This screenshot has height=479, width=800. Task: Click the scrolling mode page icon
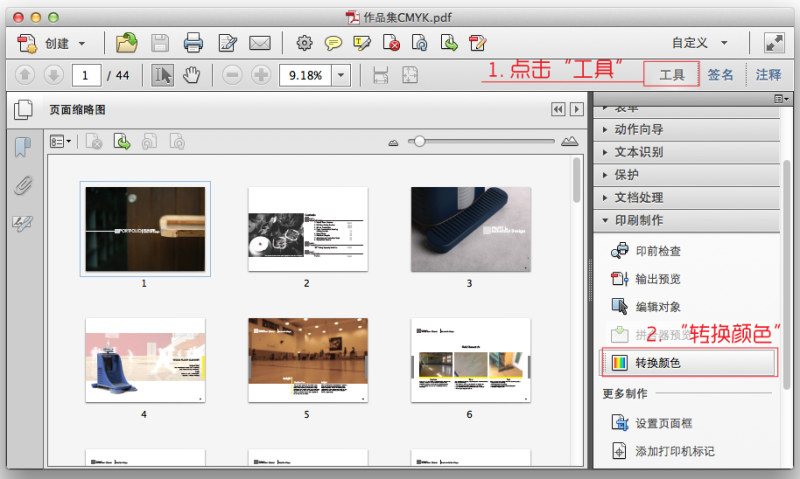tap(381, 75)
